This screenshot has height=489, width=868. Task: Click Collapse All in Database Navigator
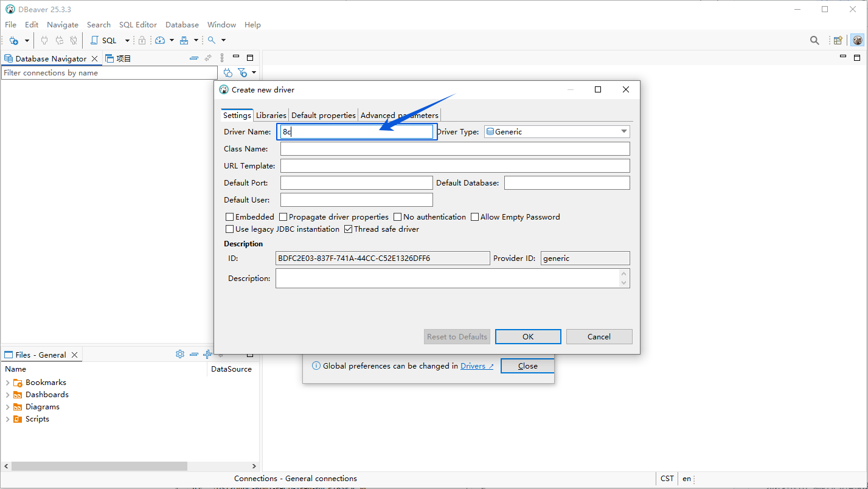[194, 58]
